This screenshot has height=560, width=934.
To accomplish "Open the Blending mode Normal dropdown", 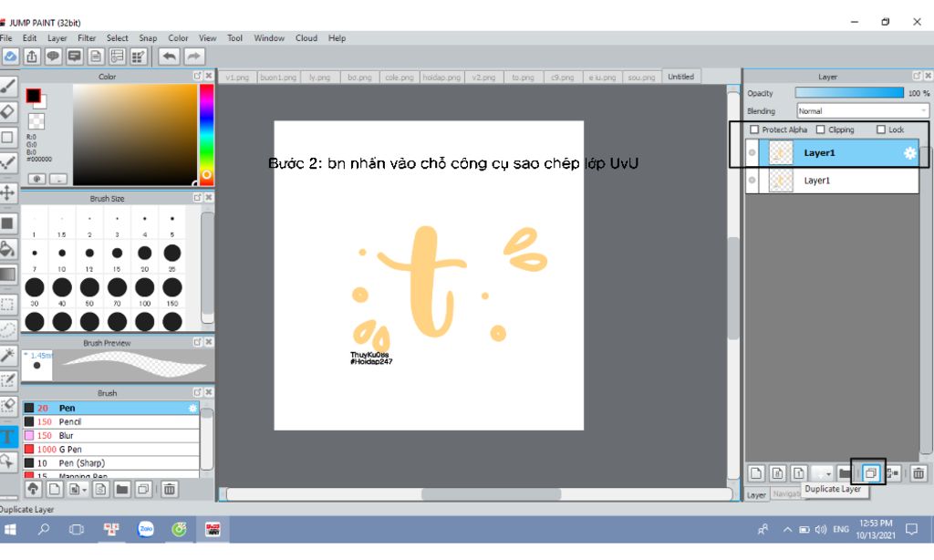I will point(863,110).
